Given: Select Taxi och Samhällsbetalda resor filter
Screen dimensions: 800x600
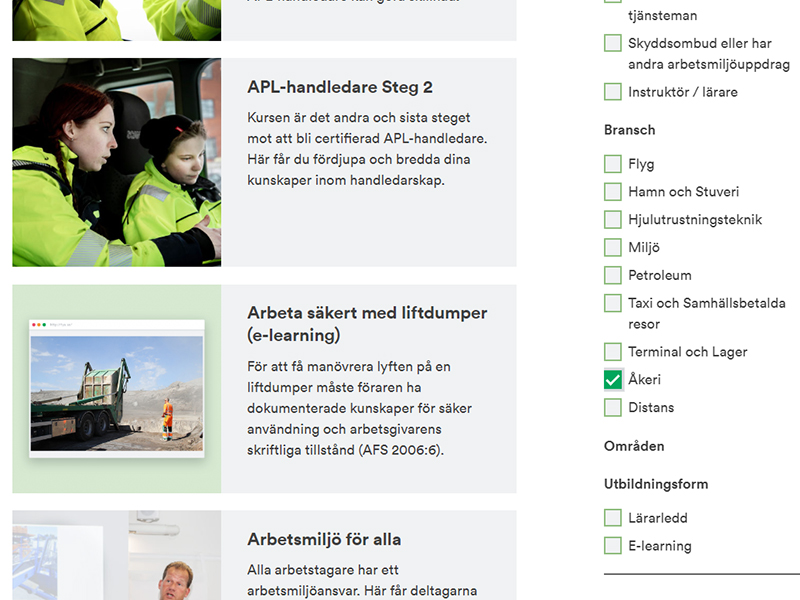Looking at the screenshot, I should click(611, 302).
